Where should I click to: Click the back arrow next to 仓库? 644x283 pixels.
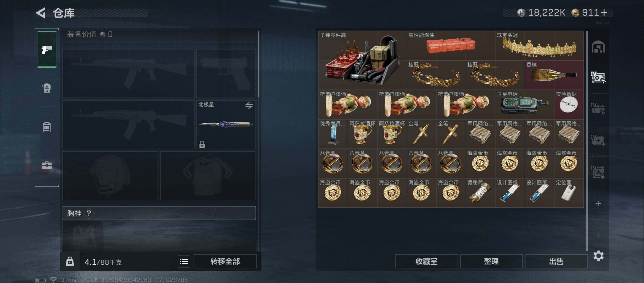pyautogui.click(x=41, y=13)
